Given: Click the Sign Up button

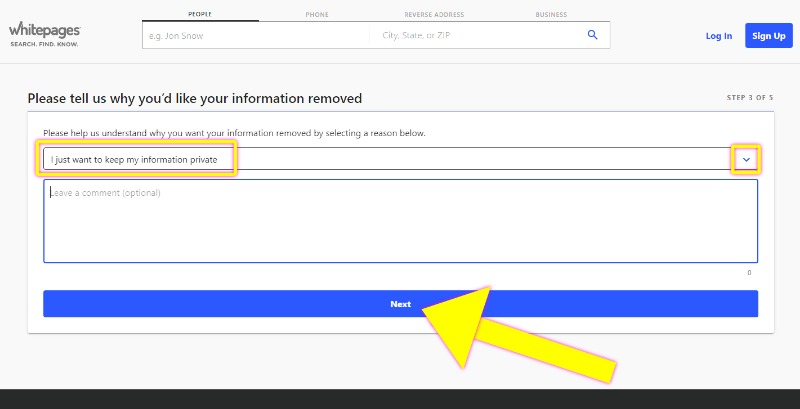Looking at the screenshot, I should tap(768, 36).
